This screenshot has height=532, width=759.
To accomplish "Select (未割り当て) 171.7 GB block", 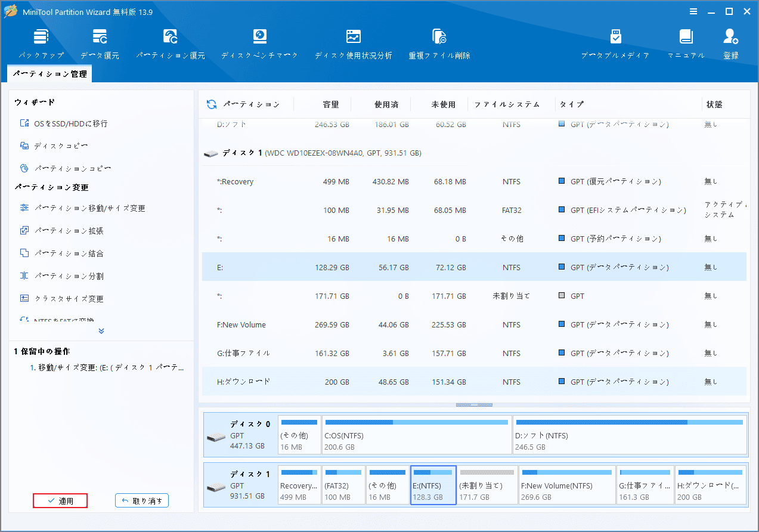I will [x=487, y=485].
